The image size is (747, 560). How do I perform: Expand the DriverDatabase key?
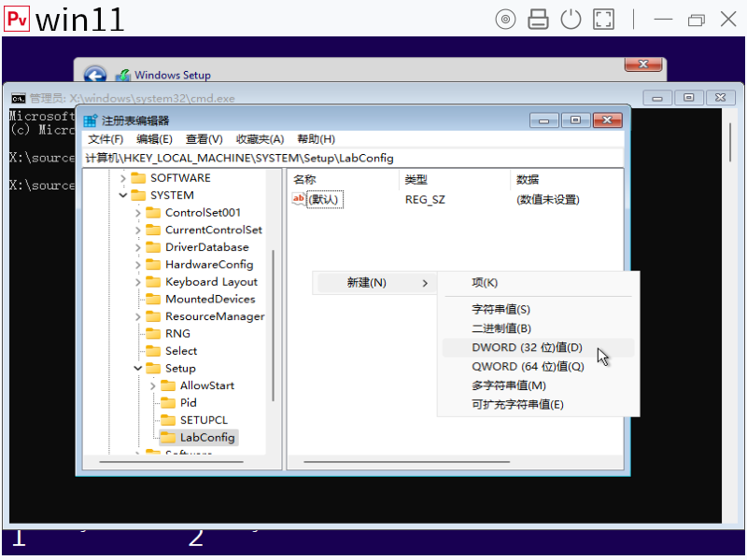pos(137,247)
